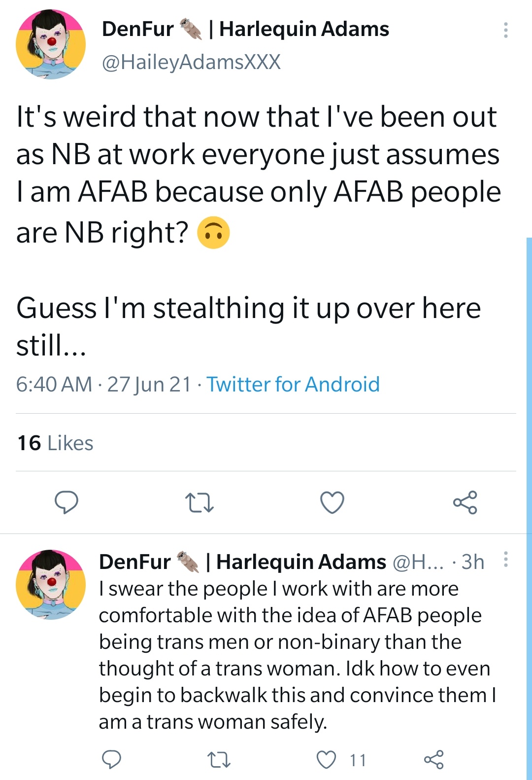
Task: View the 16 Likes list
Action: [55, 443]
